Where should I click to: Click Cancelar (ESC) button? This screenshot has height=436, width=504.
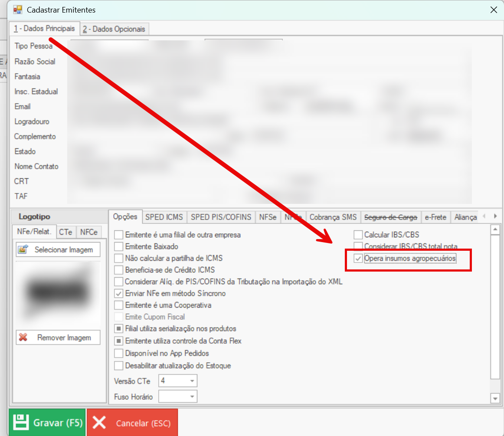[132, 422]
